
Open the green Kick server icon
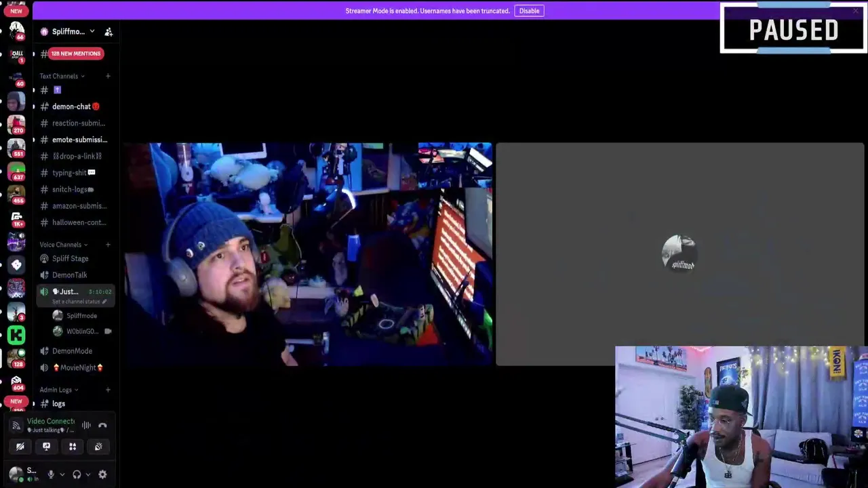(16, 335)
